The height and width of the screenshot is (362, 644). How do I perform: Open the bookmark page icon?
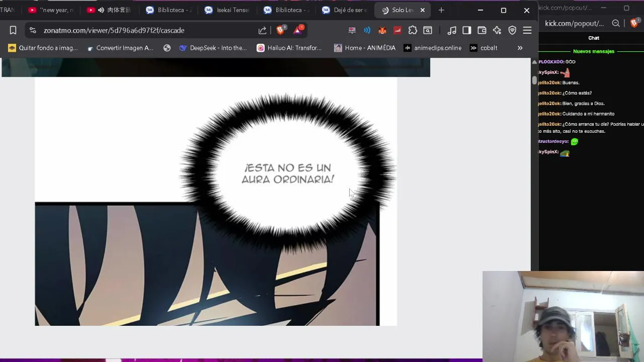coord(13,31)
